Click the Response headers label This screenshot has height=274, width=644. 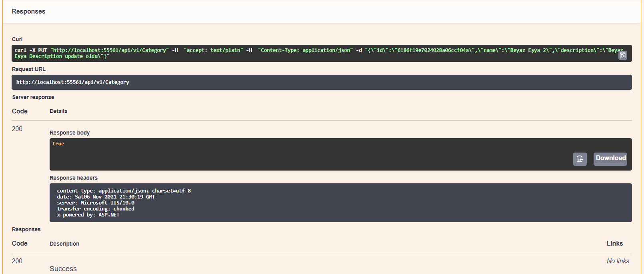tap(74, 178)
